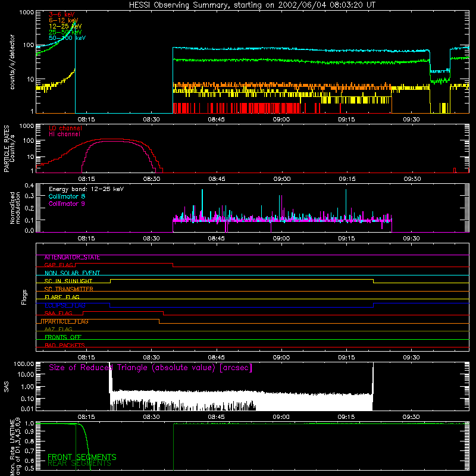Click 09:30 under the particle rates panel
Image resolution: width=476 pixels, height=476 pixels.
coord(412,179)
